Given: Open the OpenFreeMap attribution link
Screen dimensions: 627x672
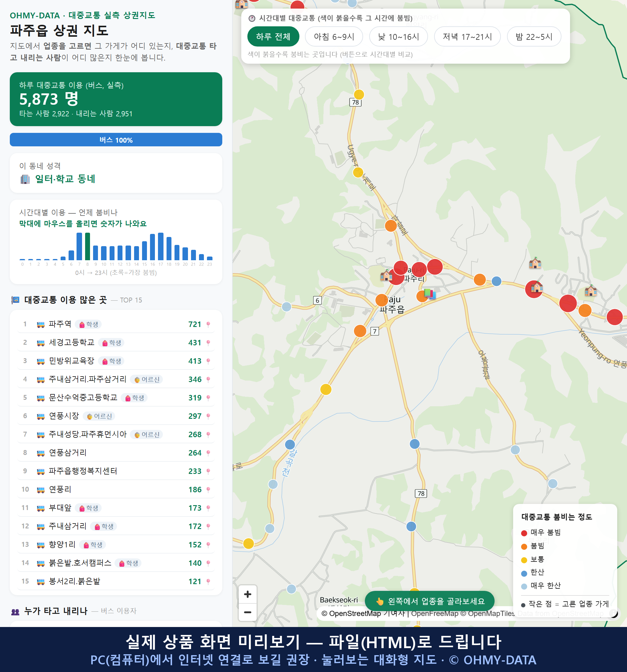Looking at the screenshot, I should [x=435, y=614].
